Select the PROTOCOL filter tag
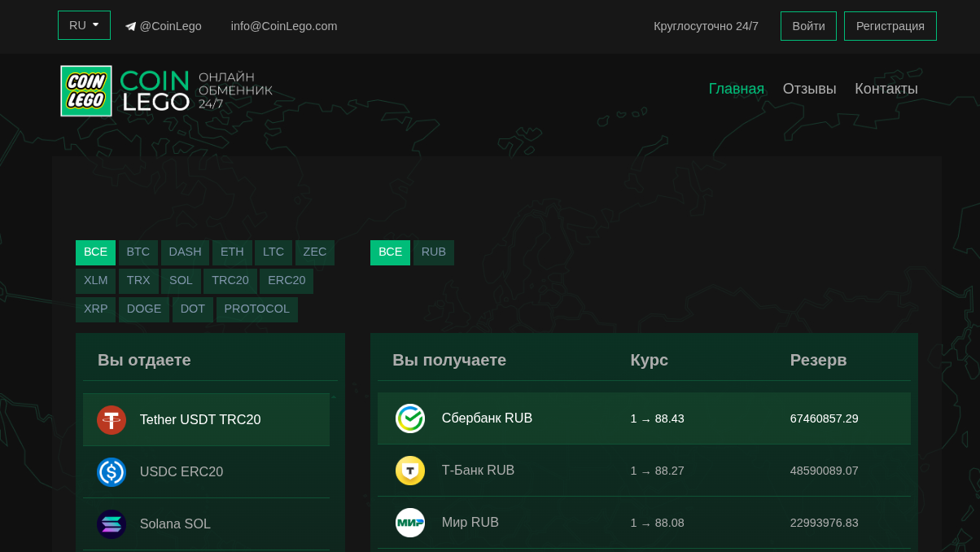Viewport: 980px width, 552px height. 256,309
